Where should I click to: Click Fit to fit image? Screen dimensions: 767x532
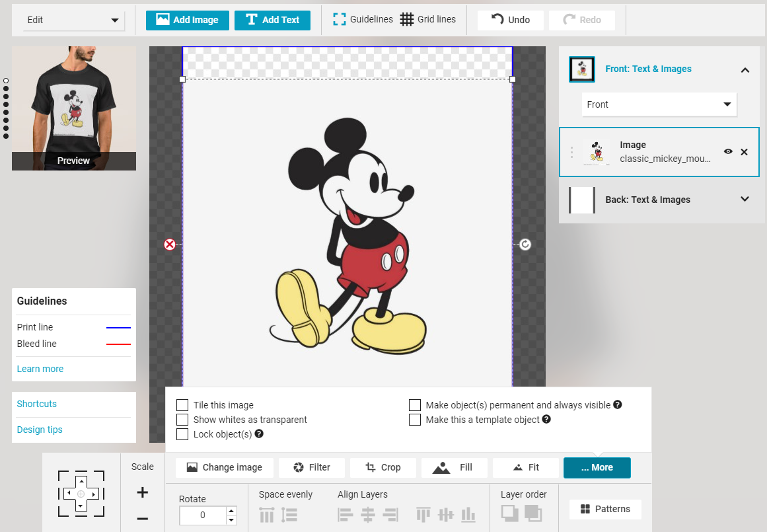tap(525, 467)
